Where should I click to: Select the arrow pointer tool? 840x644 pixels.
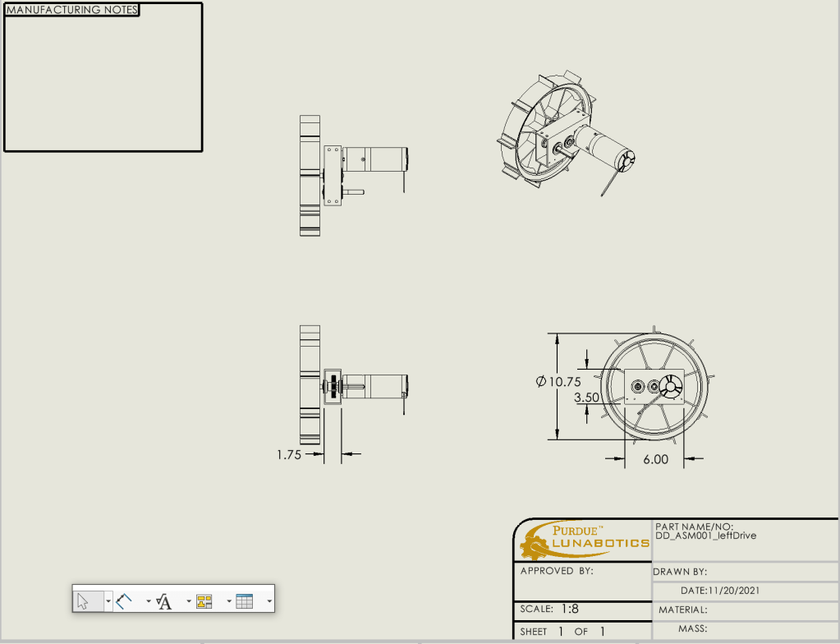point(83,601)
